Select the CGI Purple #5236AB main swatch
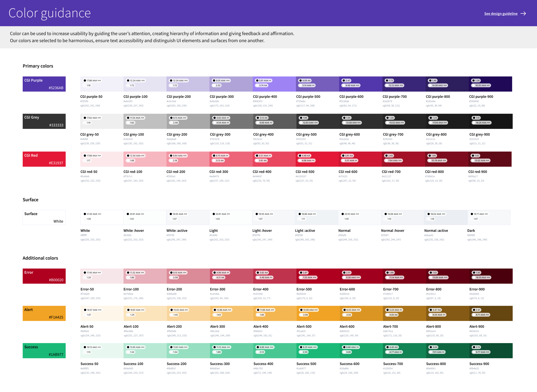Screen dimensions: 537x392 44,84
